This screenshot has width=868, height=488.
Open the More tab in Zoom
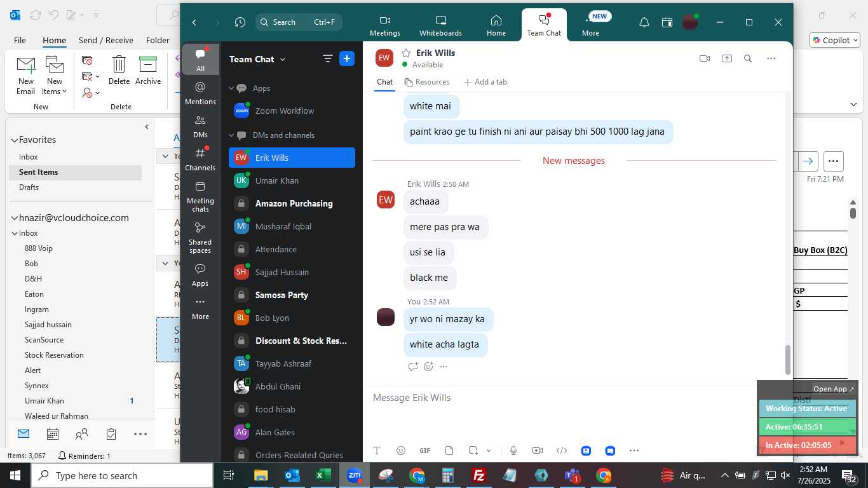point(590,25)
